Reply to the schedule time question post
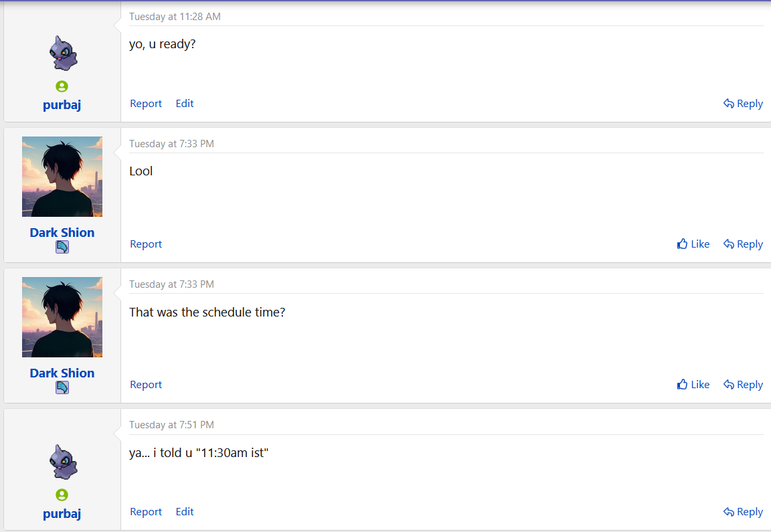Image resolution: width=771 pixels, height=532 pixels. 743,385
